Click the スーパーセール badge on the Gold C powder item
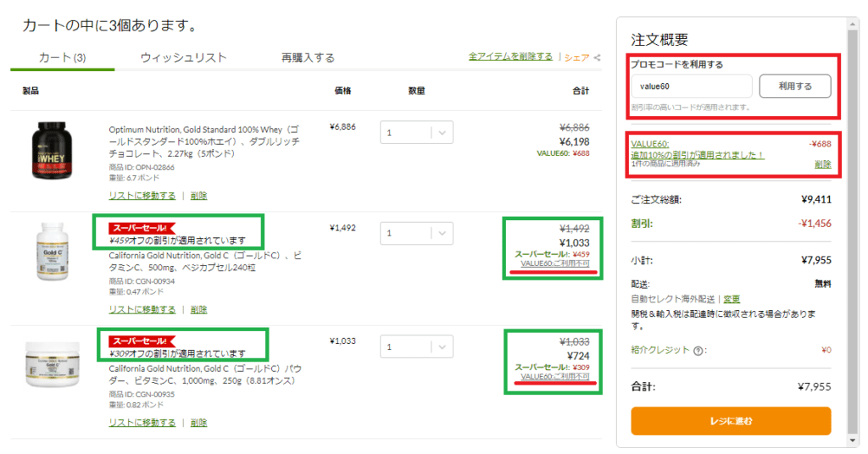 click(142, 340)
